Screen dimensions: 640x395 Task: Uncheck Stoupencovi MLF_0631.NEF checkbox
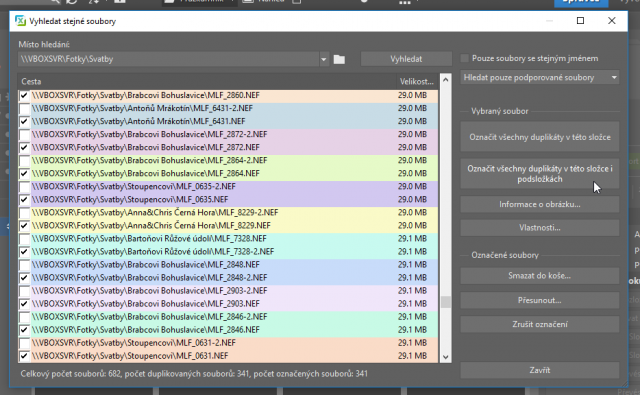[x=24, y=356]
